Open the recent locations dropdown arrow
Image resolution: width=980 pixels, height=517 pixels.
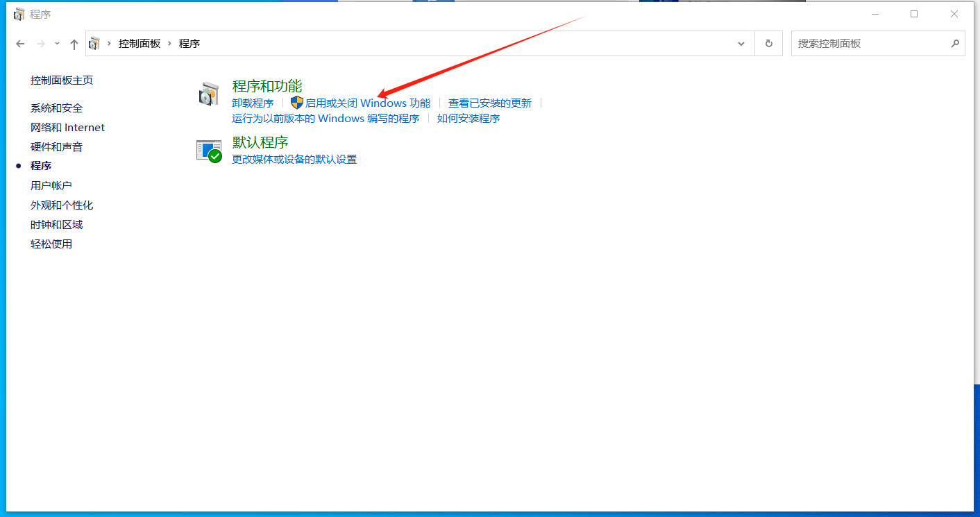57,44
